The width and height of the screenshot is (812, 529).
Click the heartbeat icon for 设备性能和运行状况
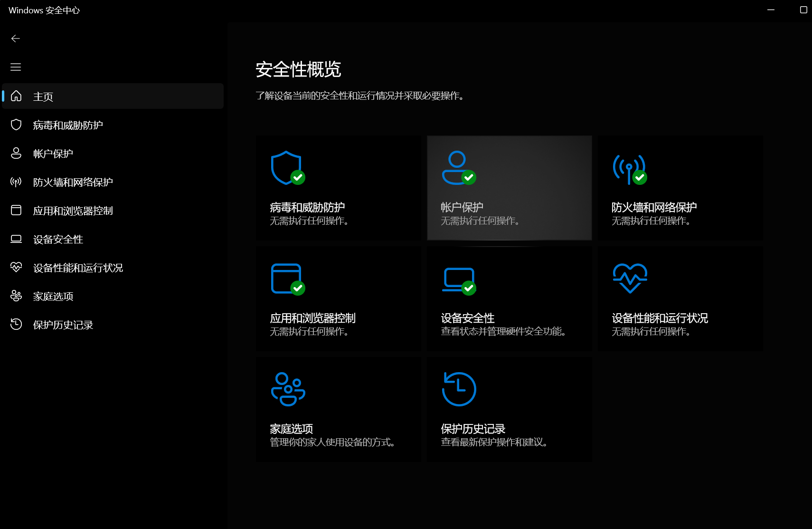point(16,267)
